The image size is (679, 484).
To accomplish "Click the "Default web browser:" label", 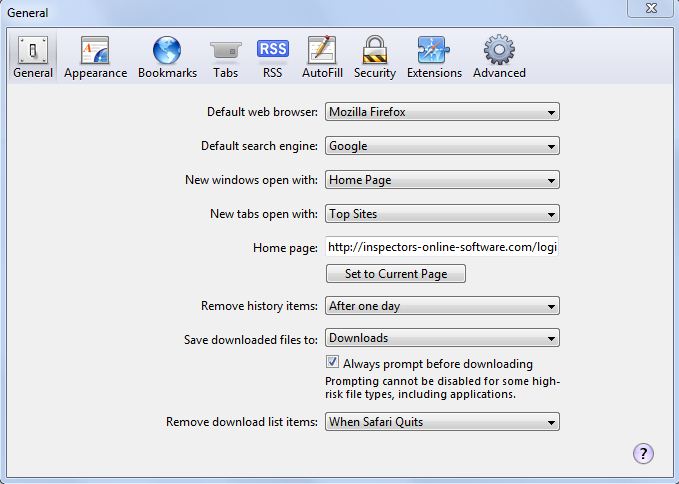I will pyautogui.click(x=262, y=112).
